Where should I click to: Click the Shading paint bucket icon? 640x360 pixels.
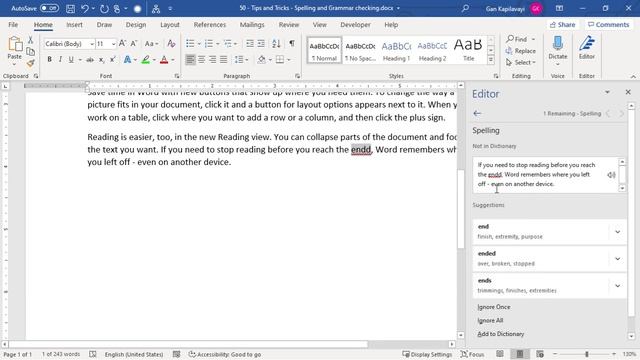coord(262,60)
